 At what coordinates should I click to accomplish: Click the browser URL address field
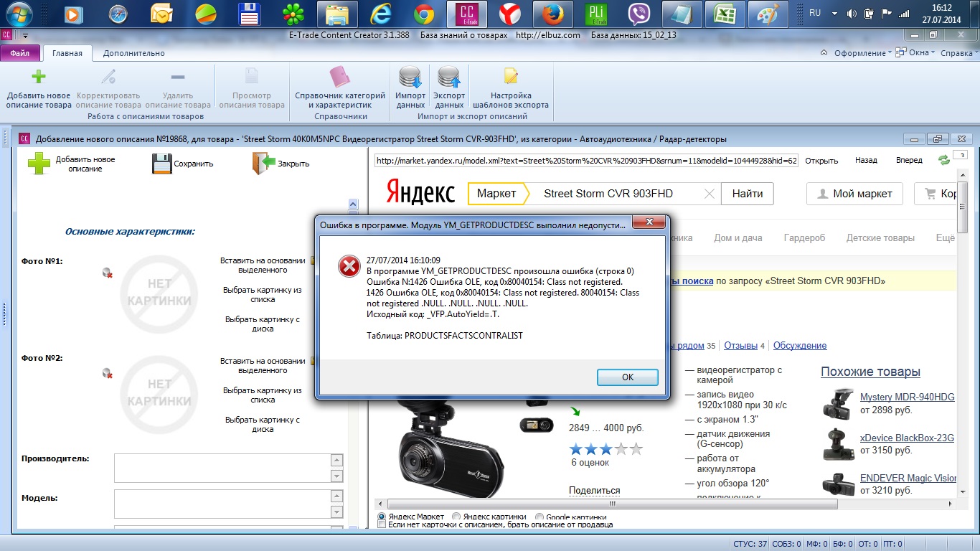[586, 161]
